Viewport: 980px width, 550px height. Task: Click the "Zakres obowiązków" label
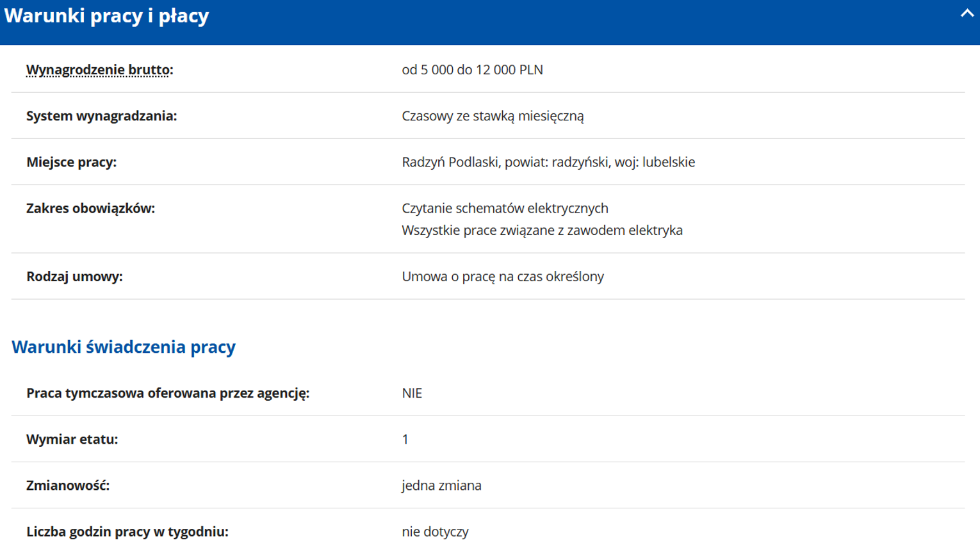90,208
